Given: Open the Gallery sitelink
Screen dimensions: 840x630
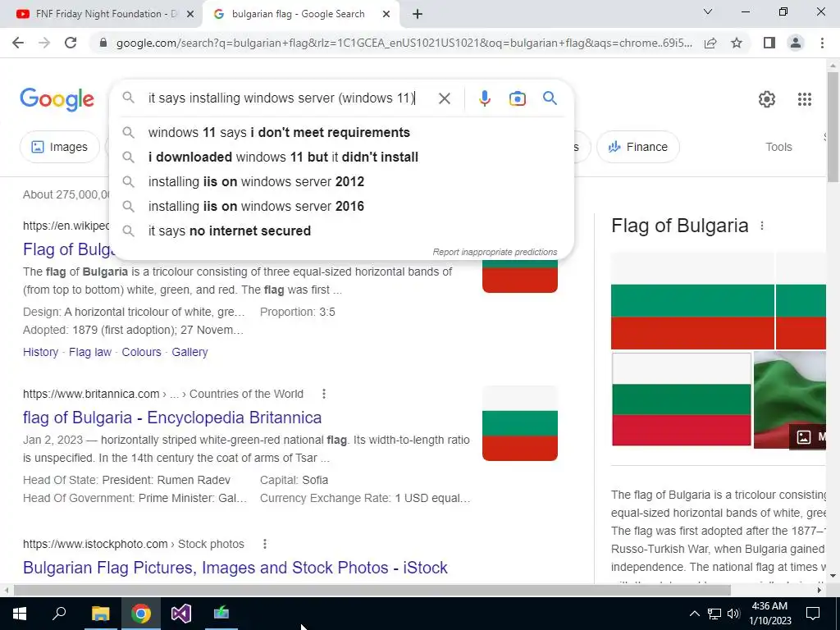Looking at the screenshot, I should point(189,352).
